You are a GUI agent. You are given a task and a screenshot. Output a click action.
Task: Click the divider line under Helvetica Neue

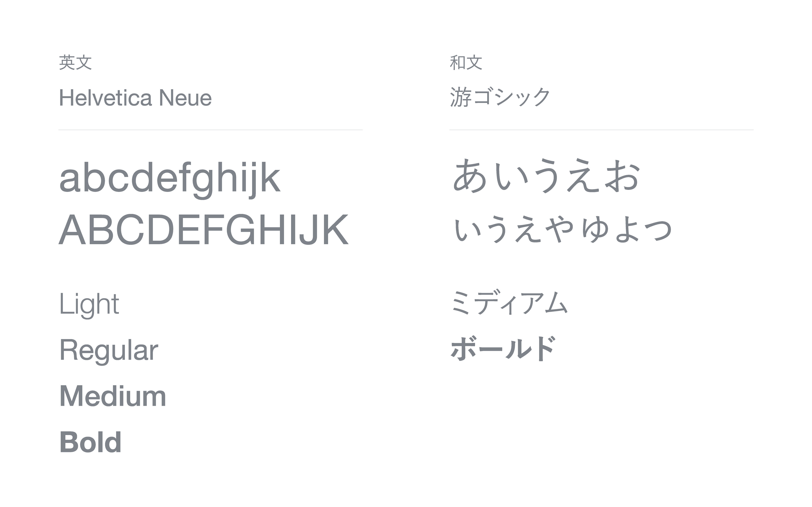(210, 130)
